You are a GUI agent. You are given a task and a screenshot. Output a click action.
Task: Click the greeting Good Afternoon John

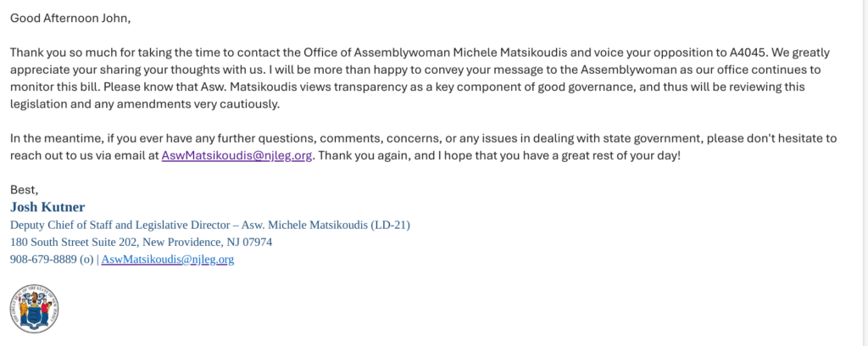click(x=70, y=18)
